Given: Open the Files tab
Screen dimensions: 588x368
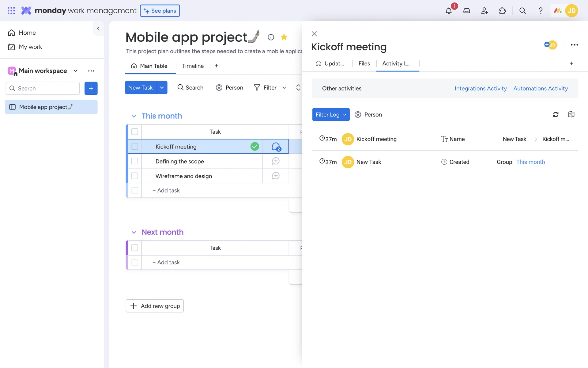Looking at the screenshot, I should point(364,63).
